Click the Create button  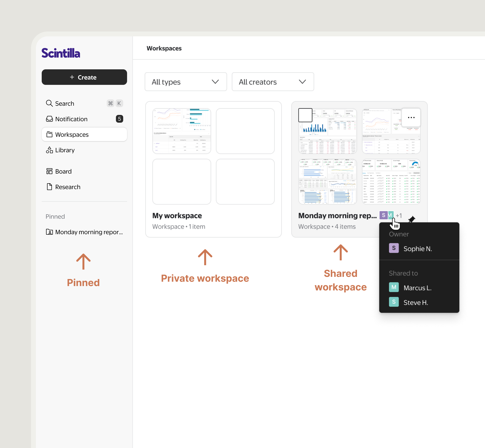point(84,77)
